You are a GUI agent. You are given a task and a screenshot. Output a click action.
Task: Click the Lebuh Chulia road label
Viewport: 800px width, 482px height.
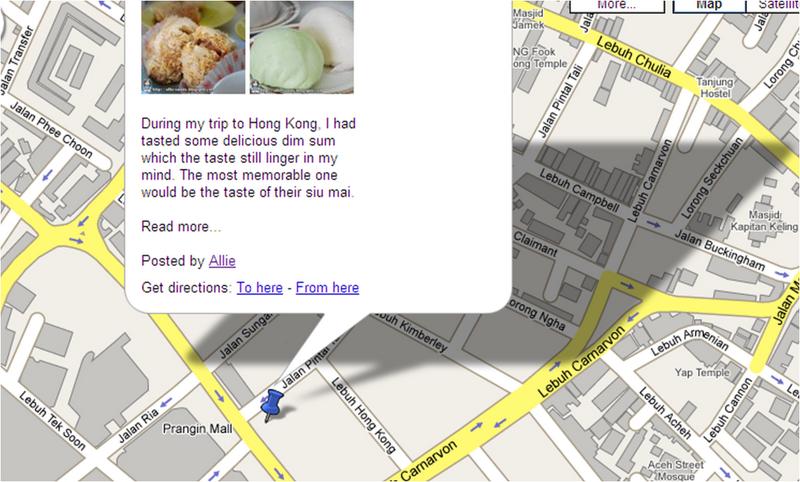[633, 57]
